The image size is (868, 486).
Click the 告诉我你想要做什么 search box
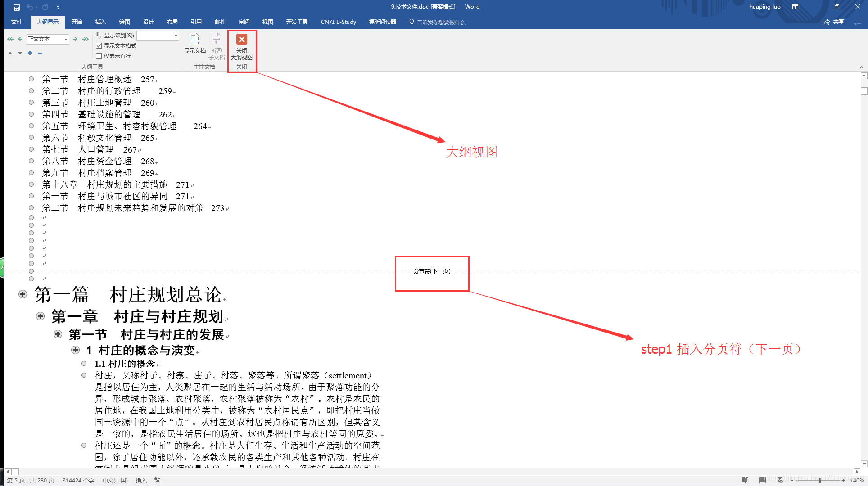click(x=437, y=22)
